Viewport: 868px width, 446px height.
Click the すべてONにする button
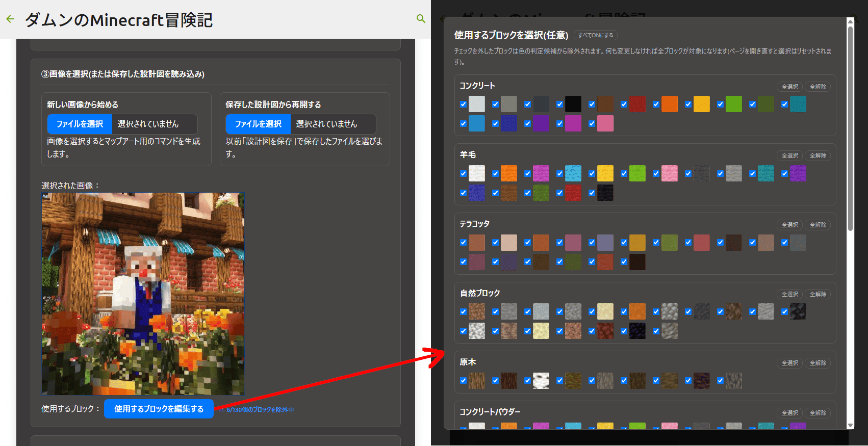(x=596, y=35)
